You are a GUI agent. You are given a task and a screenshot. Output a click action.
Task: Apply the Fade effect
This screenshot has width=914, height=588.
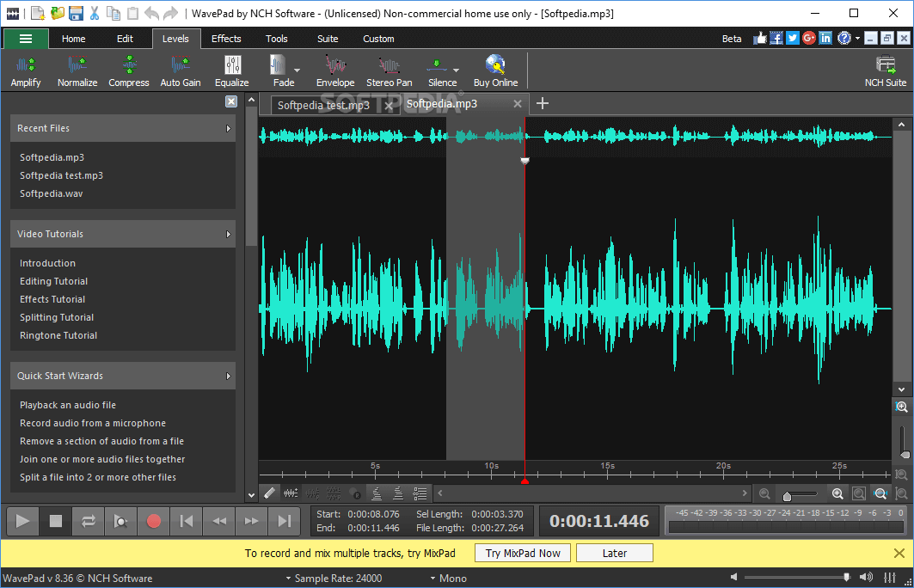click(281, 71)
